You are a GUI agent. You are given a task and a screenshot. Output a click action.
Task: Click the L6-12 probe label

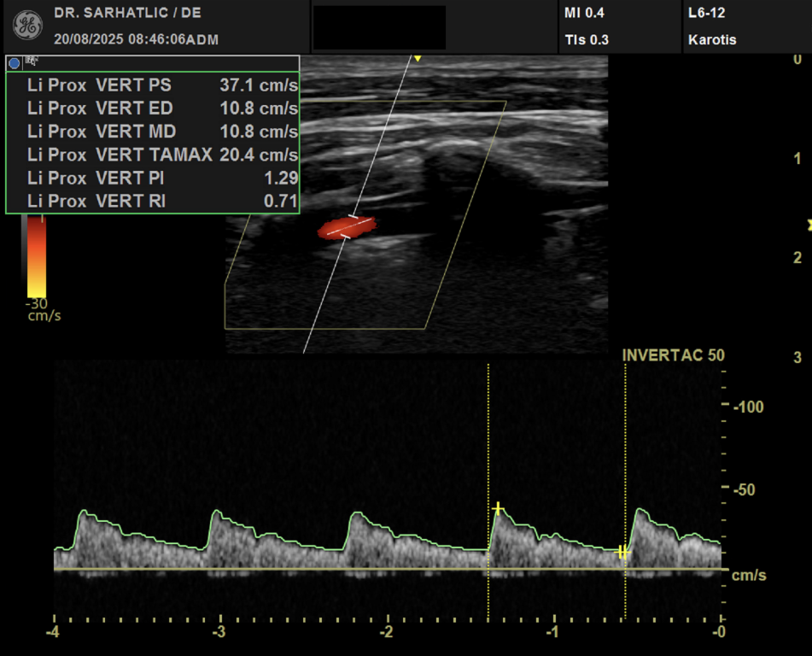[706, 14]
